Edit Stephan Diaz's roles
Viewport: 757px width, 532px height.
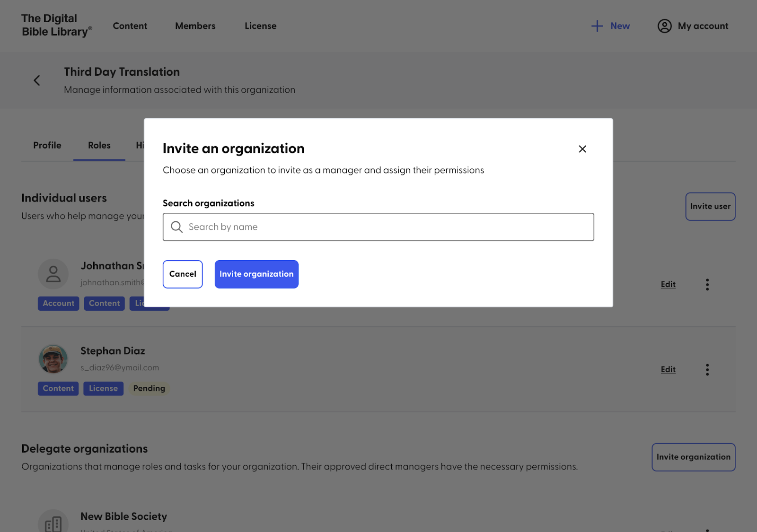(x=668, y=369)
